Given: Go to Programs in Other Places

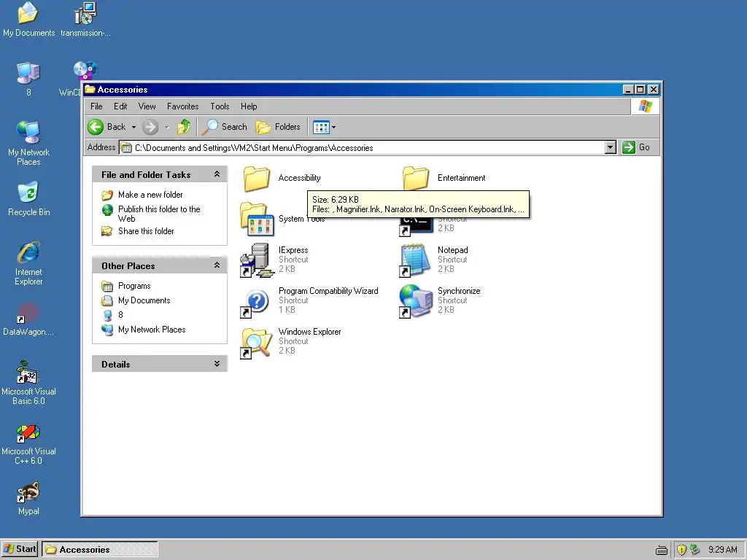Looking at the screenshot, I should pos(134,286).
